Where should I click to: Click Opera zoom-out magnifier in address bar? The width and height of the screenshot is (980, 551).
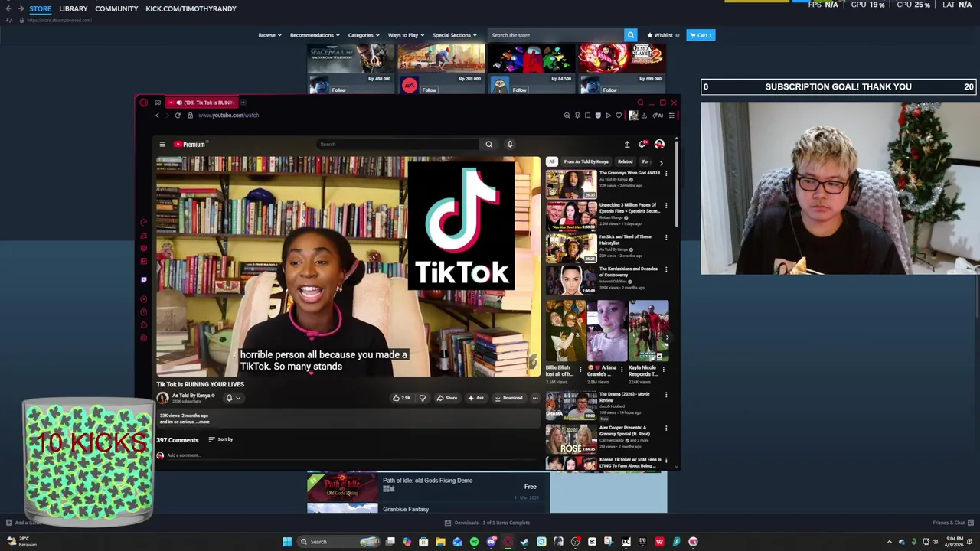(x=567, y=116)
